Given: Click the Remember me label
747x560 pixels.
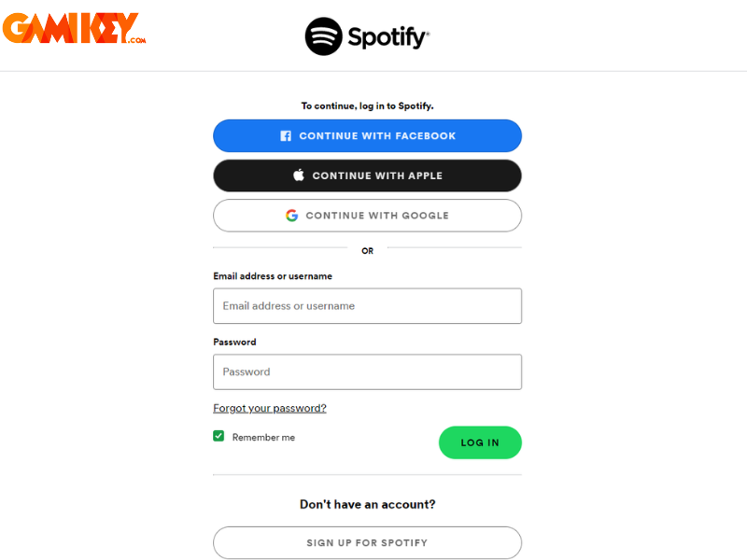Looking at the screenshot, I should (263, 437).
